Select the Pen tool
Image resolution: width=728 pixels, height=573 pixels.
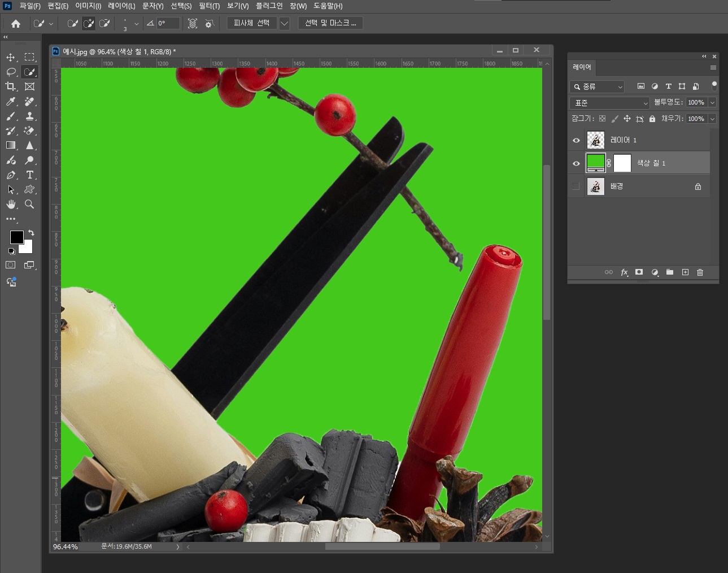click(11, 175)
